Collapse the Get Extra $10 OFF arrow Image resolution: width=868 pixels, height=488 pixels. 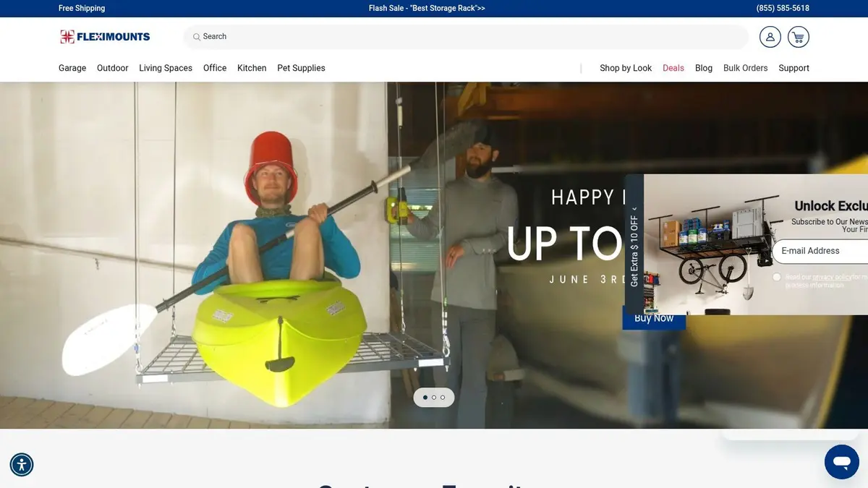tap(634, 210)
